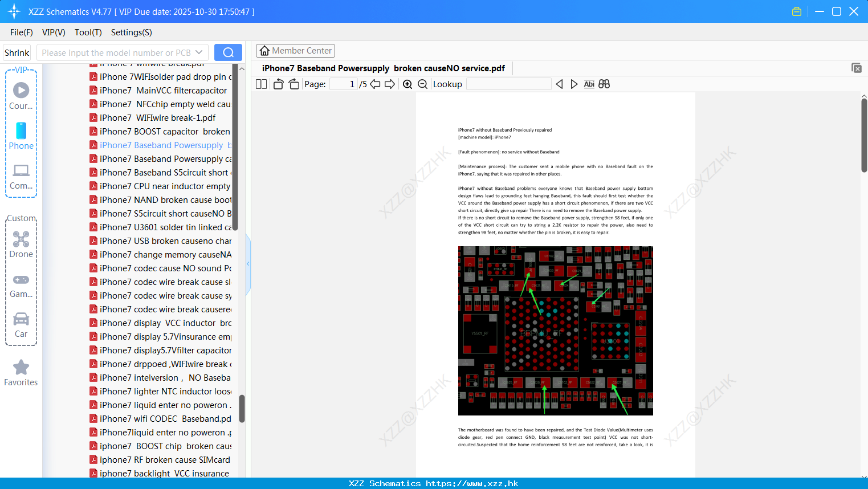
Task: Open iPhone7 codec cause NO sound file
Action: (160, 268)
